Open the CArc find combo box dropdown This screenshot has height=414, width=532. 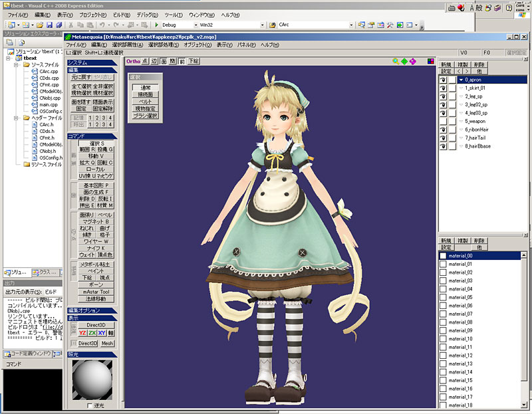pos(351,25)
